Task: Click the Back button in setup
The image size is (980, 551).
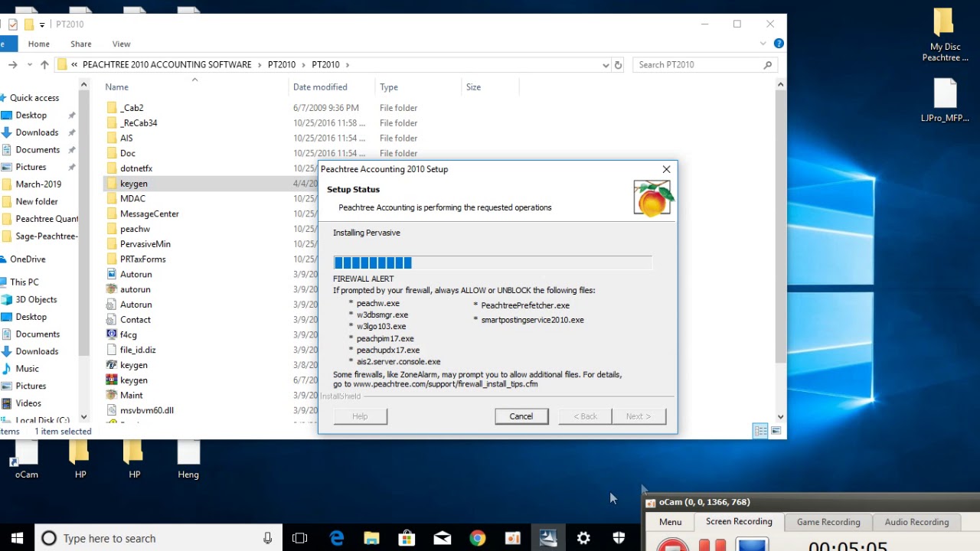Action: [585, 416]
